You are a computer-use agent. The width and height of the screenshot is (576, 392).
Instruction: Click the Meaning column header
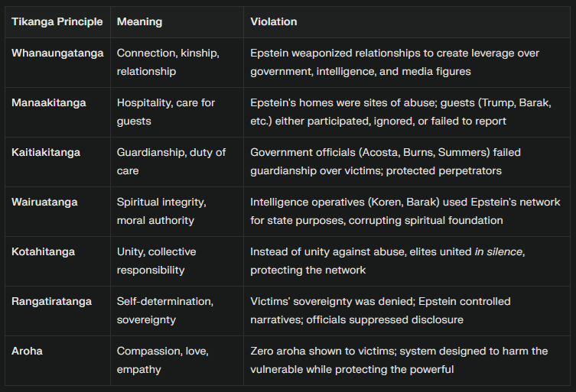pyautogui.click(x=139, y=22)
